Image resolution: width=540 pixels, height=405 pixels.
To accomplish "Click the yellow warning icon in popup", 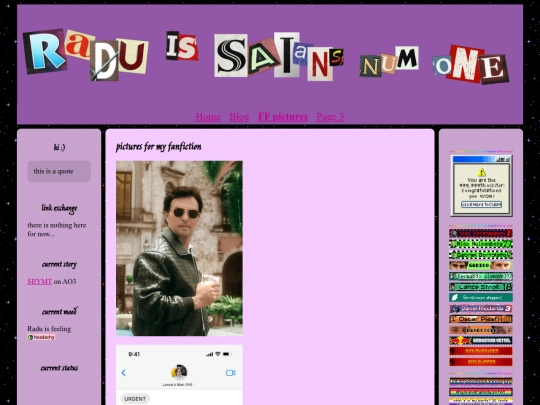I will point(481,172).
